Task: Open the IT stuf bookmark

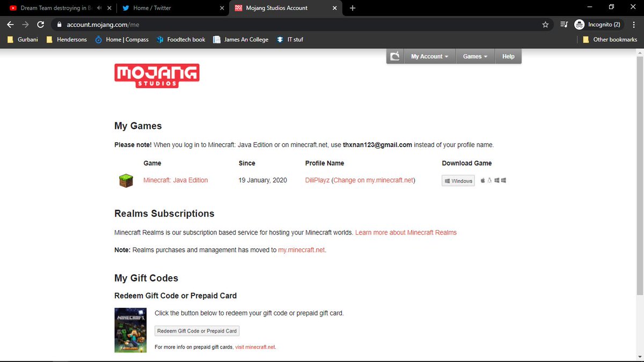Action: tap(290, 39)
